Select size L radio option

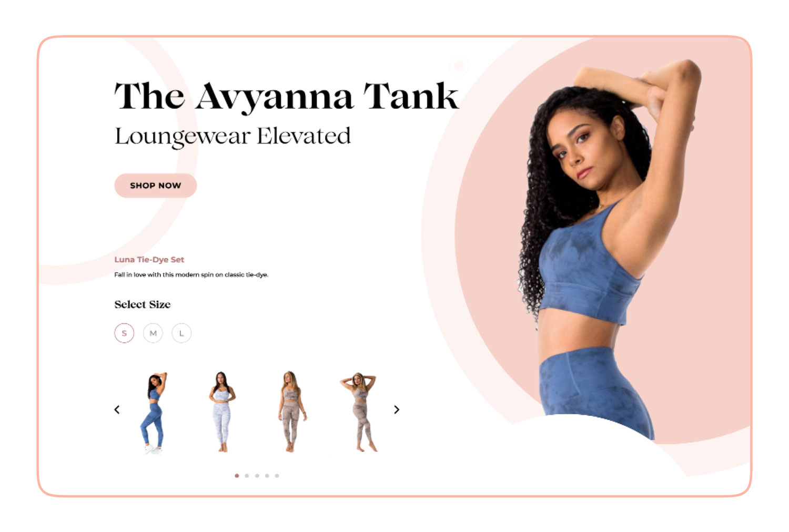point(181,333)
